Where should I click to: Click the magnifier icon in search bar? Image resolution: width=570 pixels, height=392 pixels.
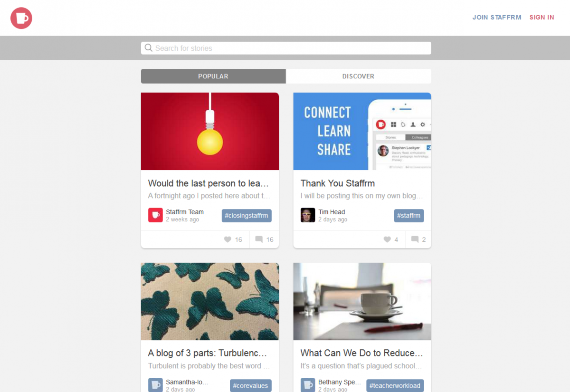click(149, 48)
